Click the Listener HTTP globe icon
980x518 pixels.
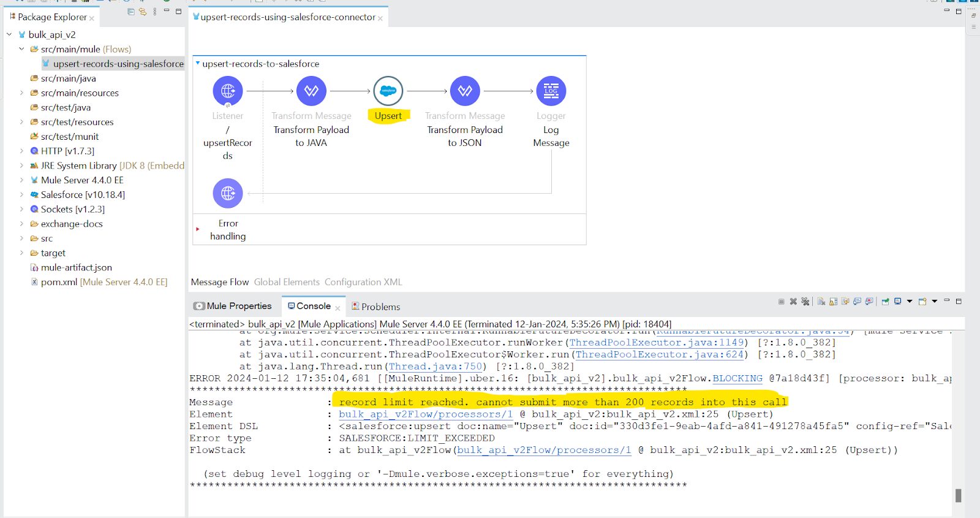[x=228, y=91]
